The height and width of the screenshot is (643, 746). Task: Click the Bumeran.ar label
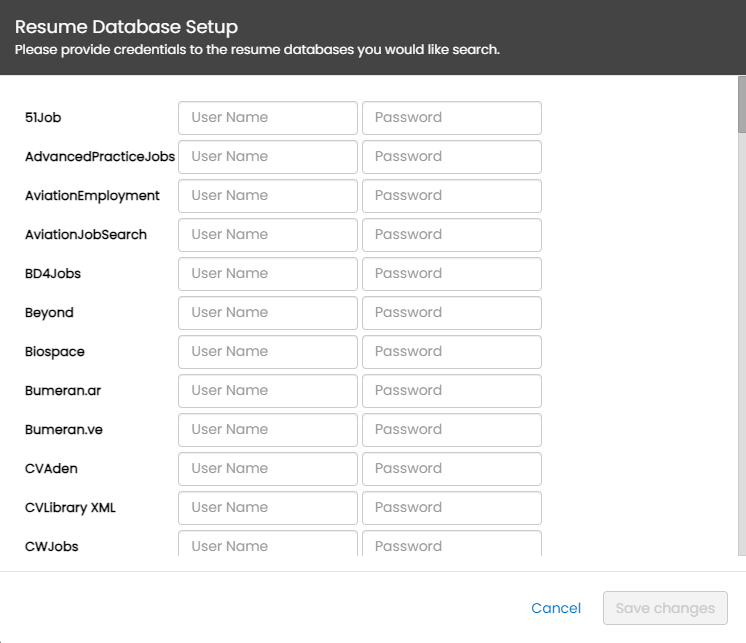point(63,390)
